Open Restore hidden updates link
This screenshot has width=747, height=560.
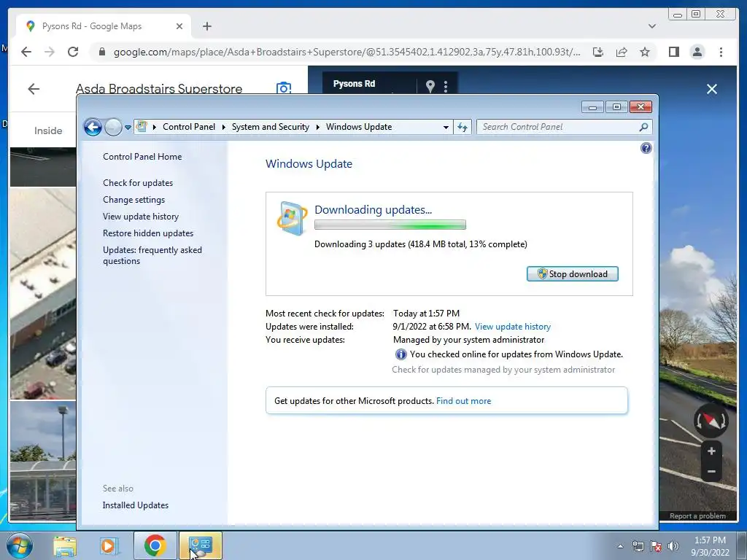[147, 233]
